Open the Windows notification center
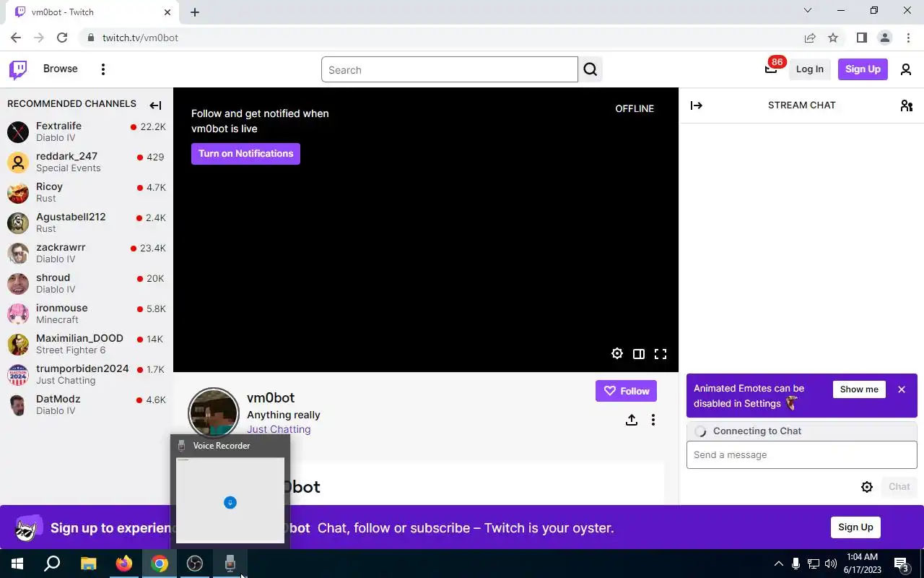 coord(902,564)
